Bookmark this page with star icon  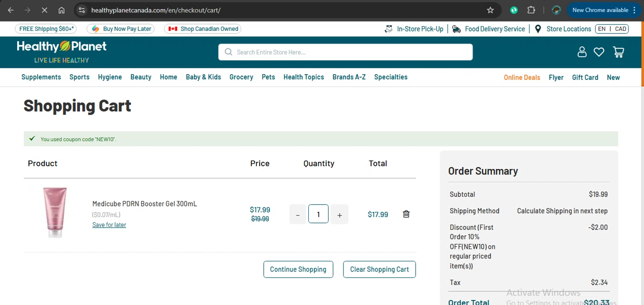490,10
